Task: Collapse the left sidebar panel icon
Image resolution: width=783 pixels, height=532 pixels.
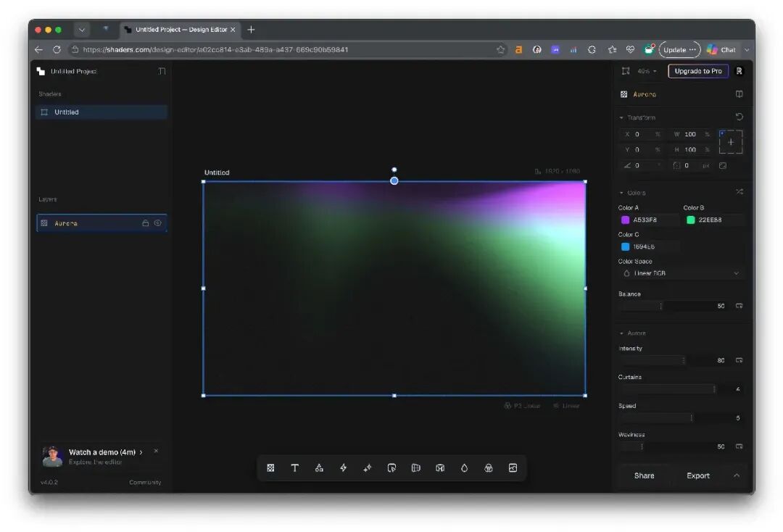Action: point(162,71)
